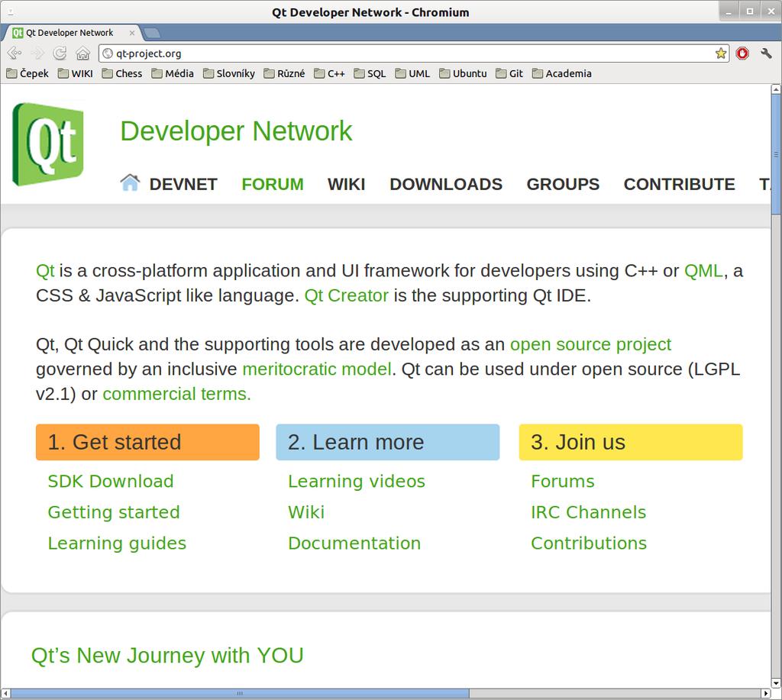Close the Qt Developer Network tab
This screenshot has width=782, height=700.
131,33
